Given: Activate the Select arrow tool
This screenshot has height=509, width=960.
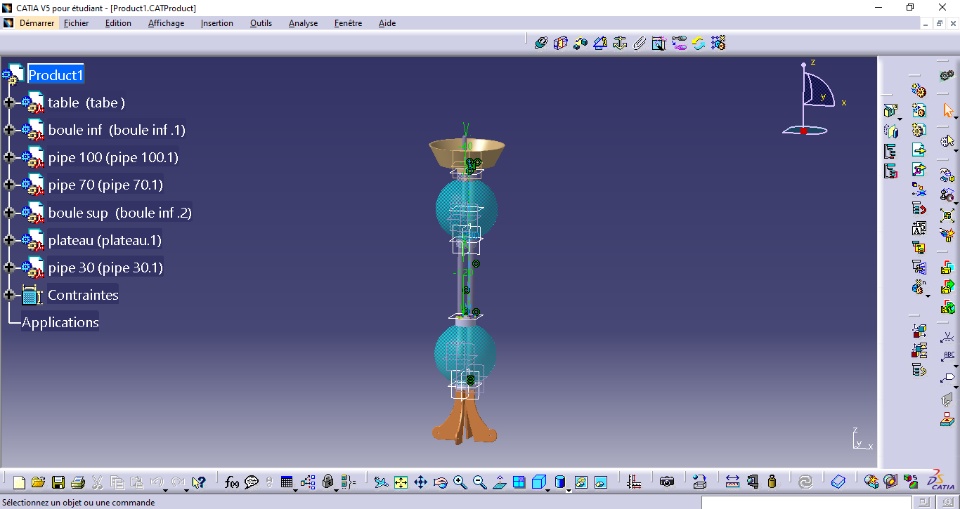Looking at the screenshot, I should click(x=948, y=111).
